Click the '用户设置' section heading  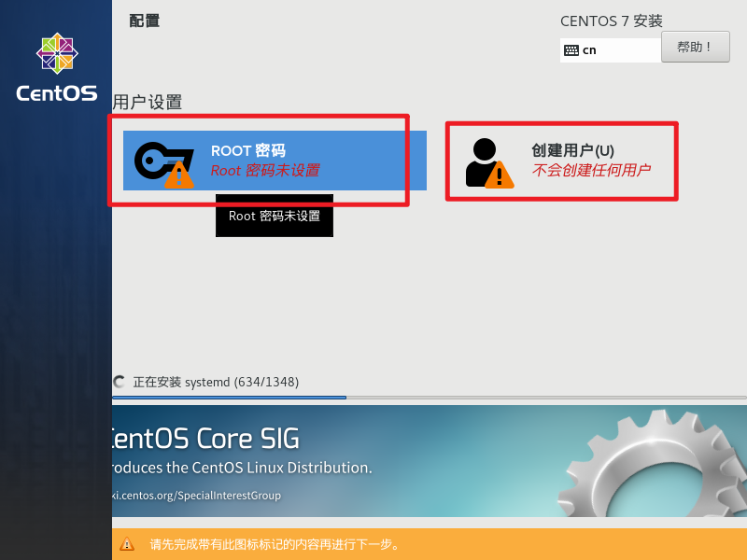[148, 102]
